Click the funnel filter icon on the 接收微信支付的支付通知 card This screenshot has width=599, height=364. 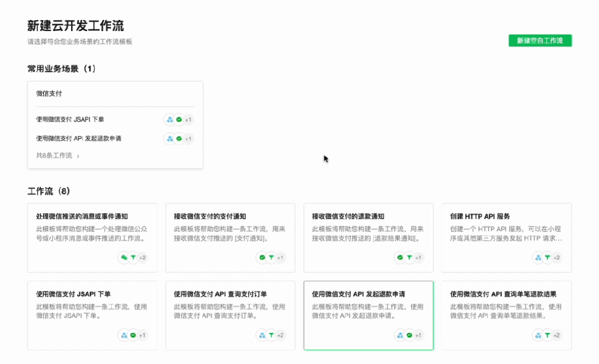click(x=271, y=257)
